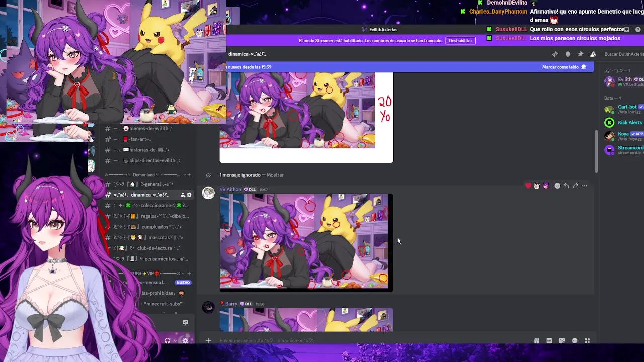
Task: Reply to VicAithon message arrow icon
Action: 566,186
